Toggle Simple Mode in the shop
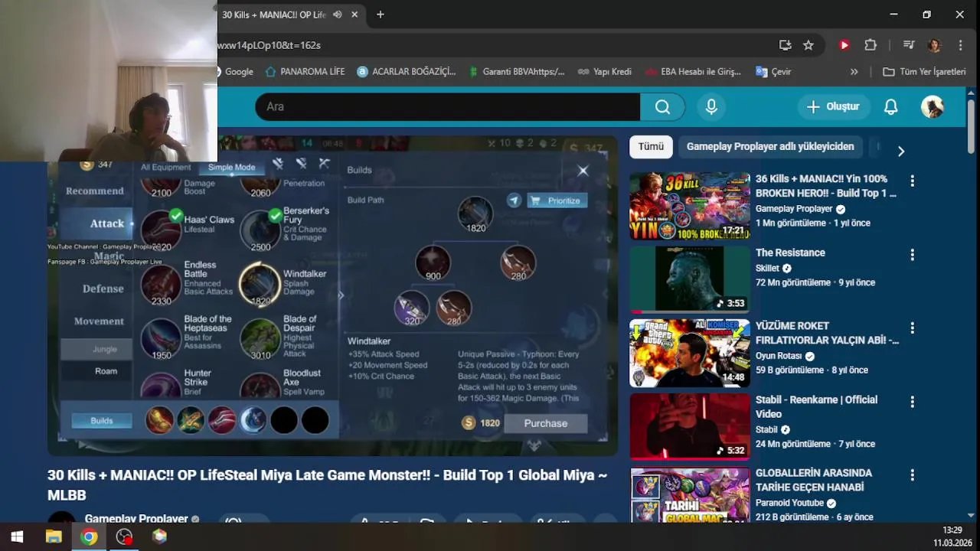The height and width of the screenshot is (551, 980). (x=231, y=167)
